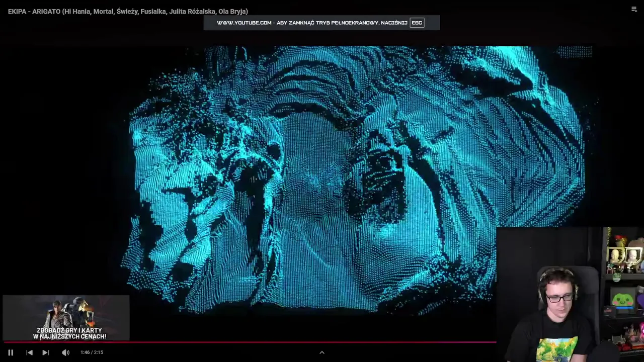The image size is (644, 362).
Task: Mute the video volume
Action: point(65,352)
